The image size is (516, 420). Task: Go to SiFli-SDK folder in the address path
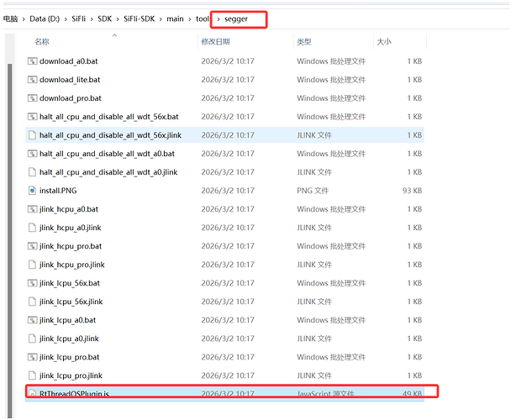coord(140,18)
